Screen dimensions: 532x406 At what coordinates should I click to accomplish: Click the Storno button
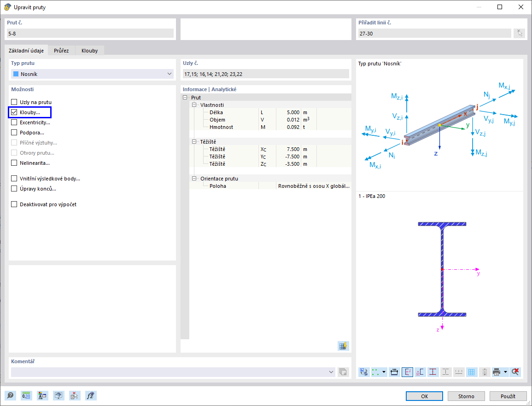coord(466,396)
